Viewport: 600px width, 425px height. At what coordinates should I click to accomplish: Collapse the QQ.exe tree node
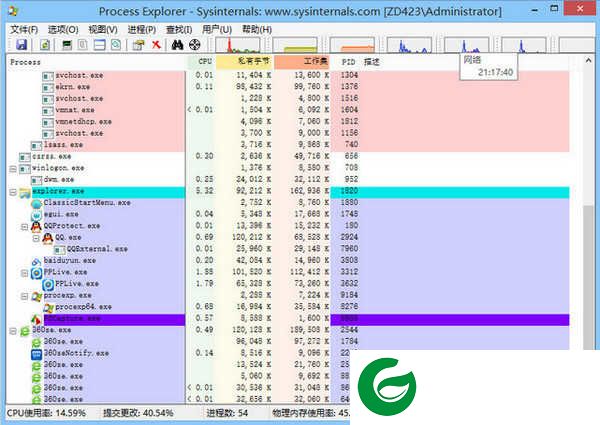(36, 238)
